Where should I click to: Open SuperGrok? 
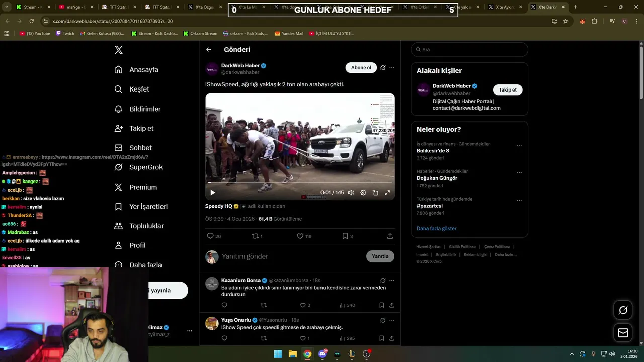click(138, 167)
